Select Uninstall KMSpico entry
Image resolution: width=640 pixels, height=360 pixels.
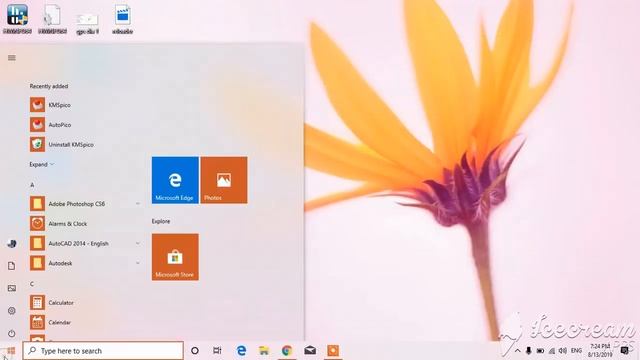62,144
